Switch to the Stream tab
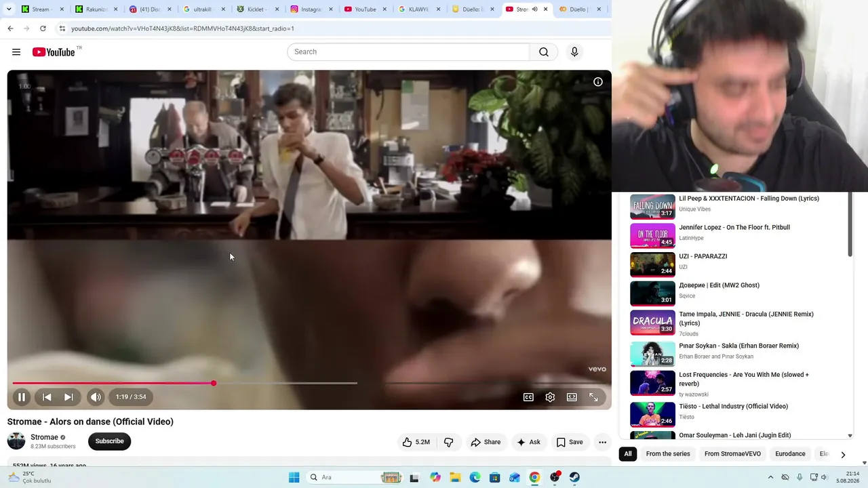This screenshot has height=488, width=868. (x=42, y=9)
